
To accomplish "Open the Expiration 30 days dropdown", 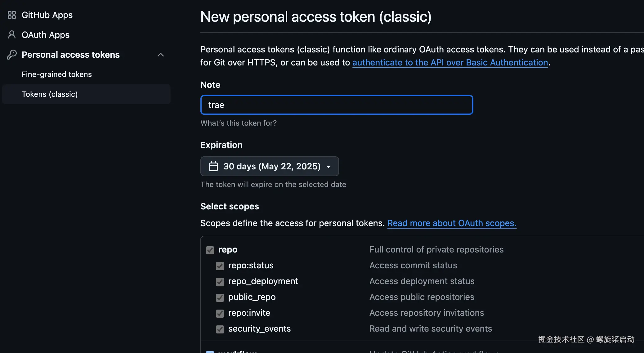I will (269, 166).
